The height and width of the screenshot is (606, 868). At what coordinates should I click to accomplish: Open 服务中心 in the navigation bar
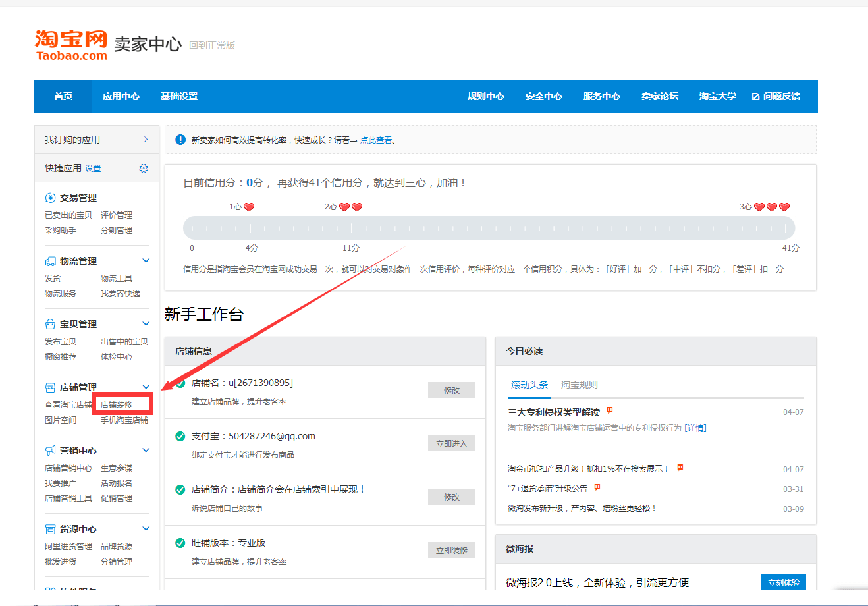pos(602,96)
